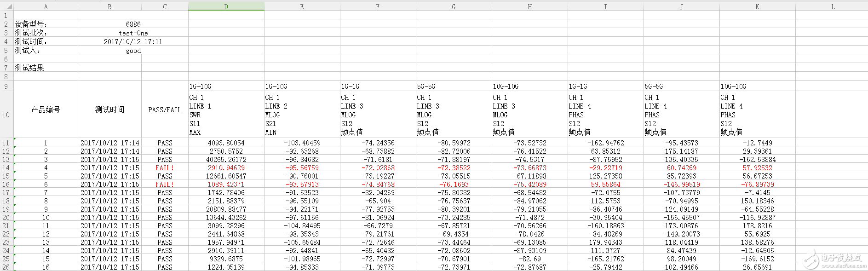This screenshot has width=868, height=271.
Task: Click value -73.52732
Action: pos(529,143)
